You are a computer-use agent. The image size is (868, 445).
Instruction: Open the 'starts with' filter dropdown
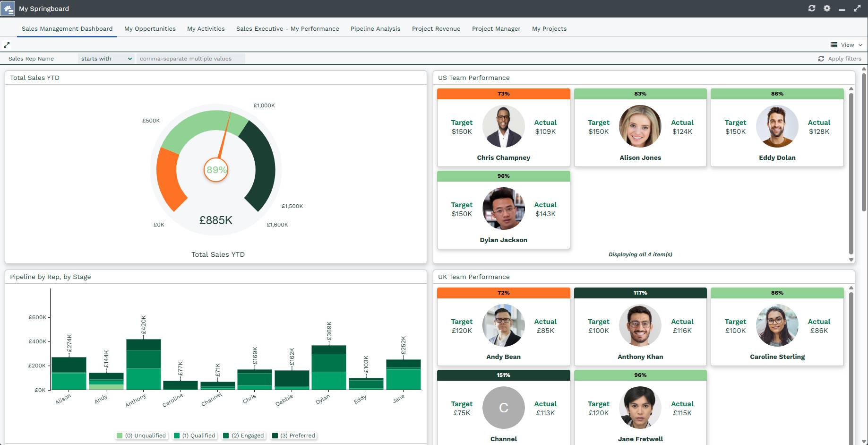click(106, 59)
